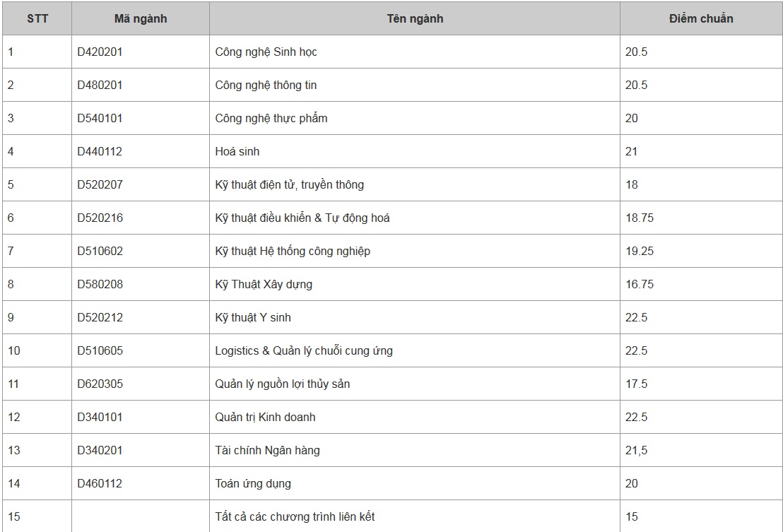This screenshot has height=532, width=783.
Task: Click the Điểm chuẩn column header
Action: pyautogui.click(x=701, y=19)
